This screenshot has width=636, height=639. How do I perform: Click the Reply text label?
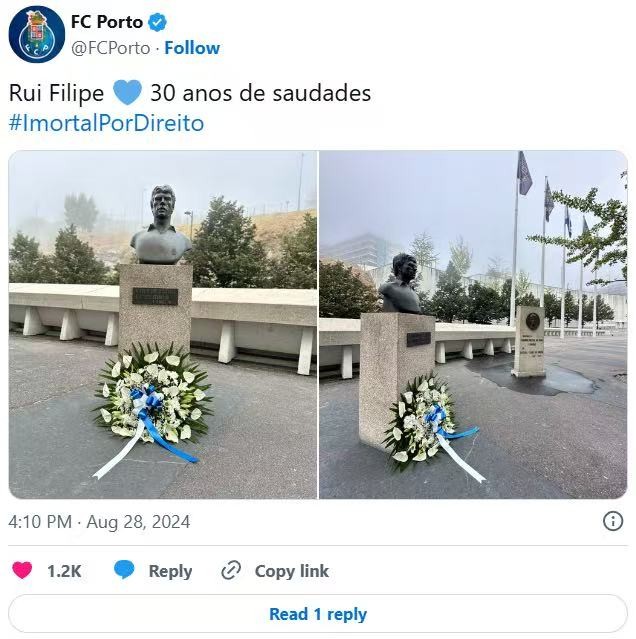tap(170, 571)
